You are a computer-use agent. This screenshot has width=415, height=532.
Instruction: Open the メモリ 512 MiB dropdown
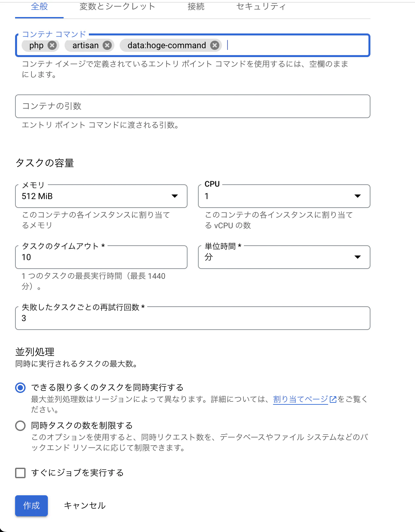101,196
